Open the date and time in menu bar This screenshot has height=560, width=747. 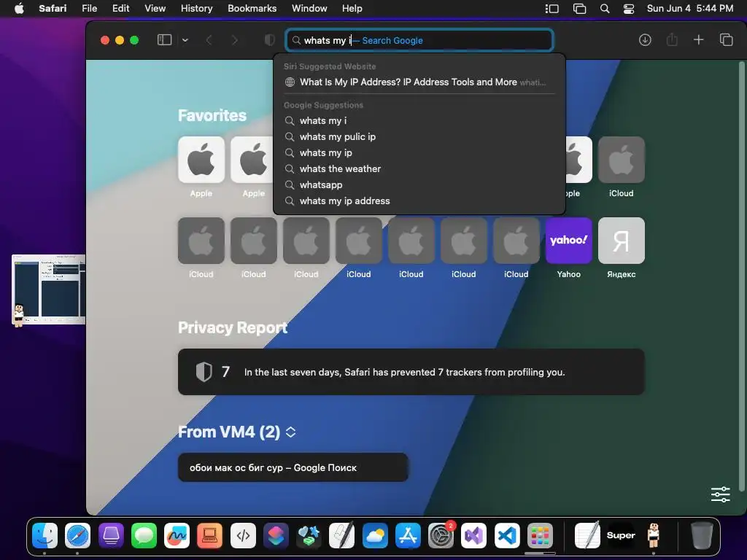[690, 8]
